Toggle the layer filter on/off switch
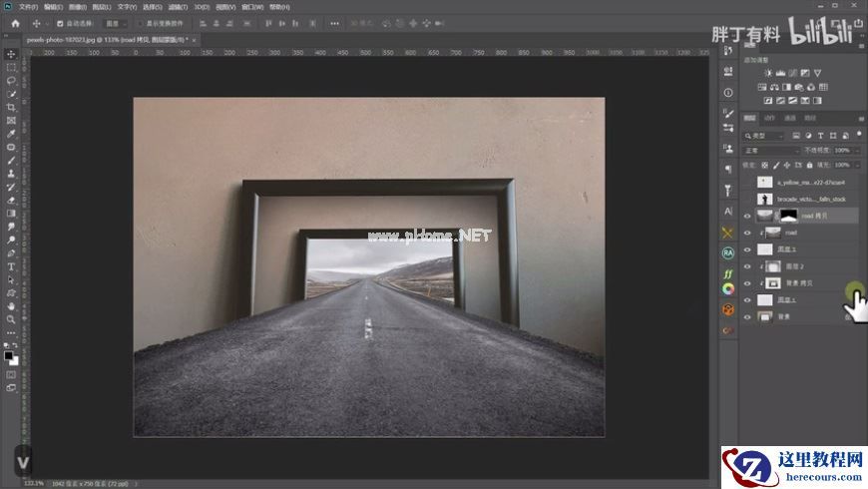This screenshot has width=868, height=489. click(859, 134)
